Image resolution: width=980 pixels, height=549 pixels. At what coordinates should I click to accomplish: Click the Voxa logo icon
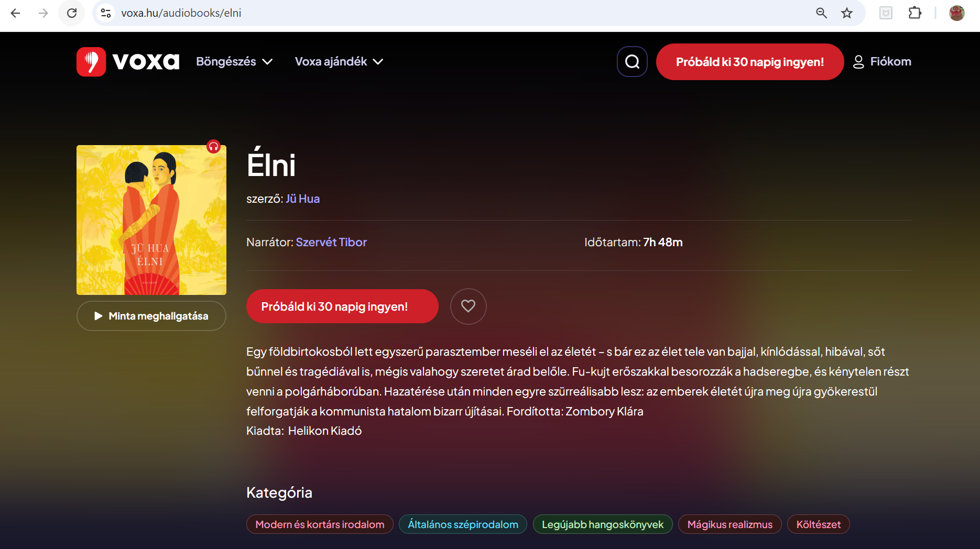[x=91, y=62]
